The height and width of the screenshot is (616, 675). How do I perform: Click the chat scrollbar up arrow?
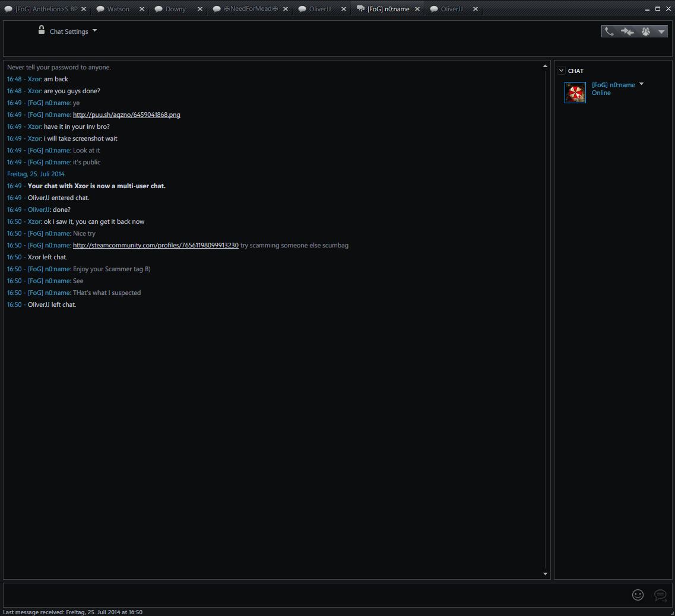point(545,66)
